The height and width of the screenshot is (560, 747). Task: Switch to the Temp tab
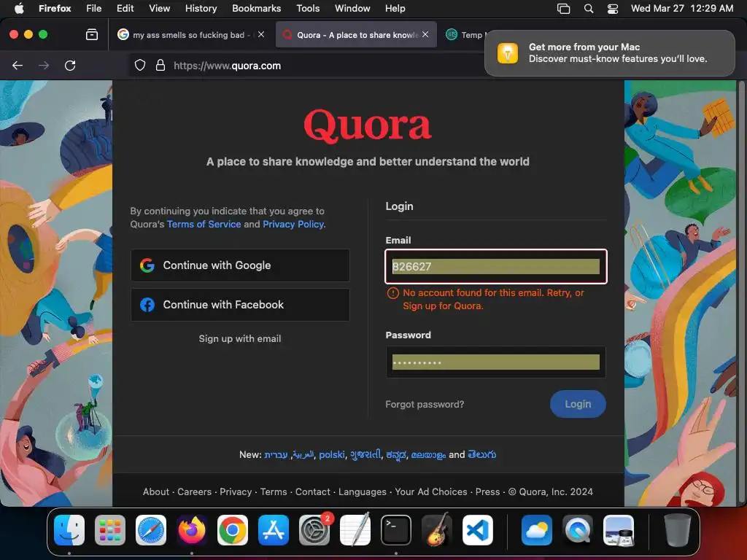465,34
